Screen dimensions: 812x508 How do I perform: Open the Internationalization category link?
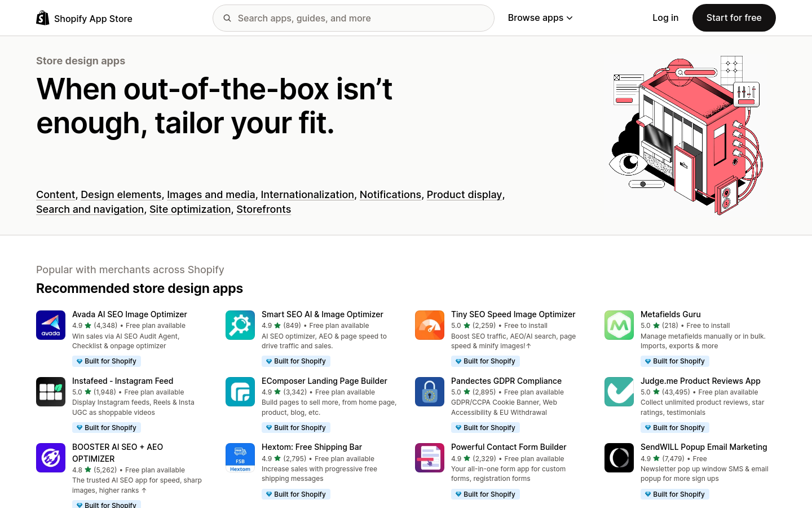click(x=307, y=195)
